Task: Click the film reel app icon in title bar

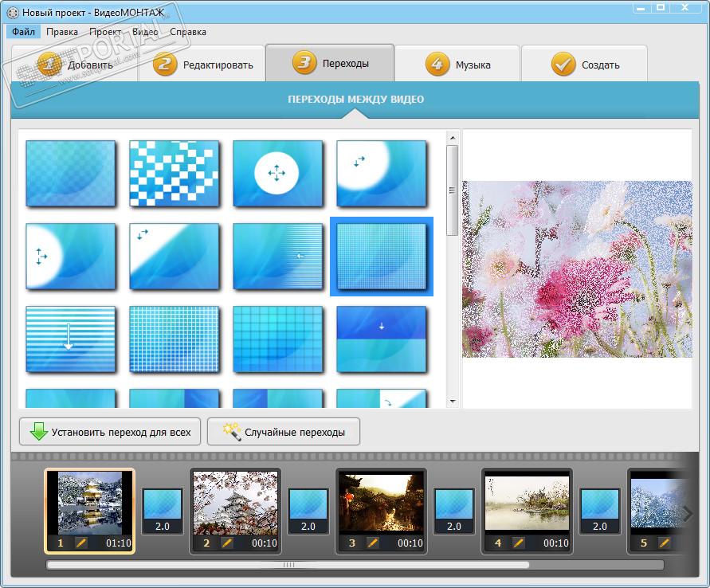Action: point(13,13)
